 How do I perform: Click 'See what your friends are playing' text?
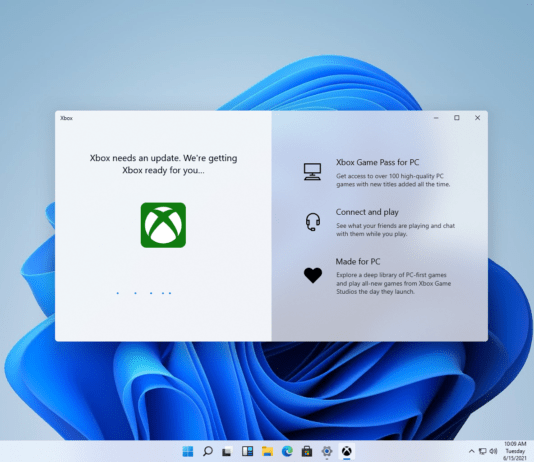[395, 230]
